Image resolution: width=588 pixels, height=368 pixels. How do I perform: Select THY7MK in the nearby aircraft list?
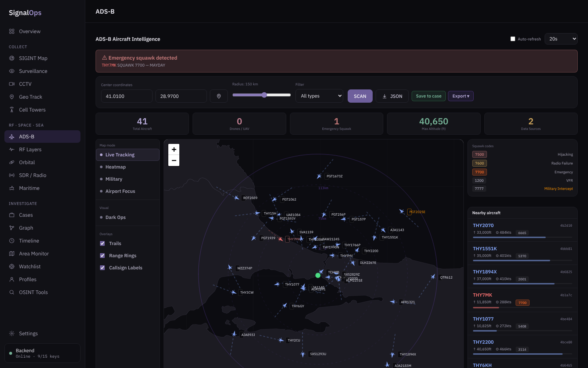point(522,300)
